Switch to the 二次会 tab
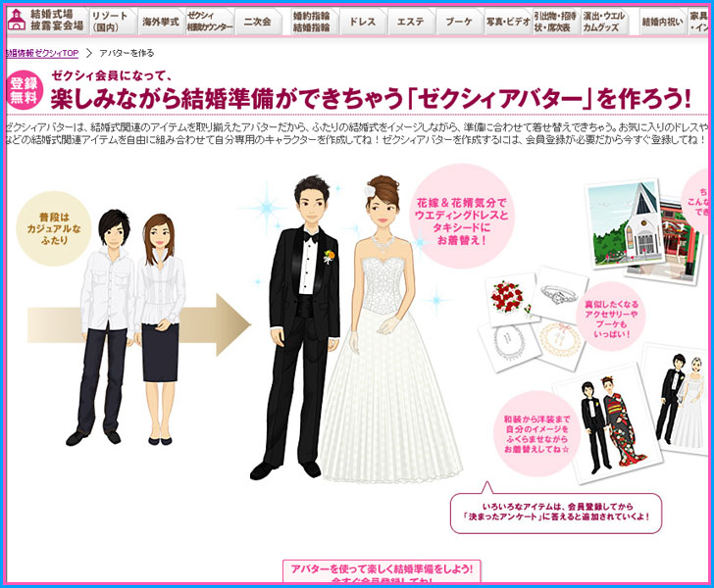Viewport: 714px width, 588px height. point(258,22)
